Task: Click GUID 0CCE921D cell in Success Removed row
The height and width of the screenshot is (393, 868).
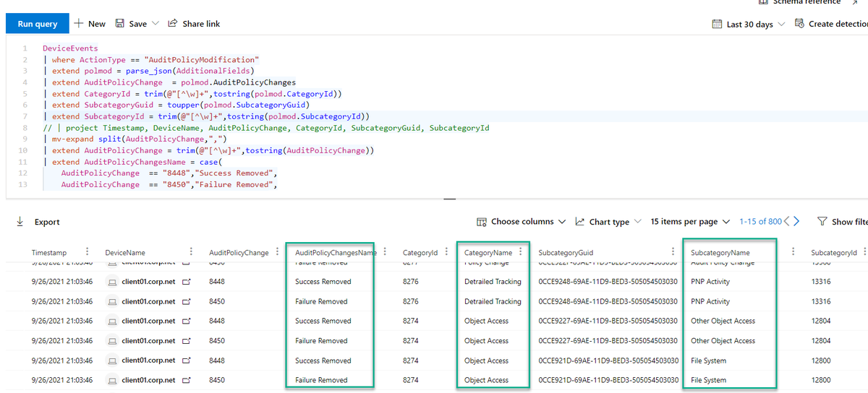Action: coord(608,360)
